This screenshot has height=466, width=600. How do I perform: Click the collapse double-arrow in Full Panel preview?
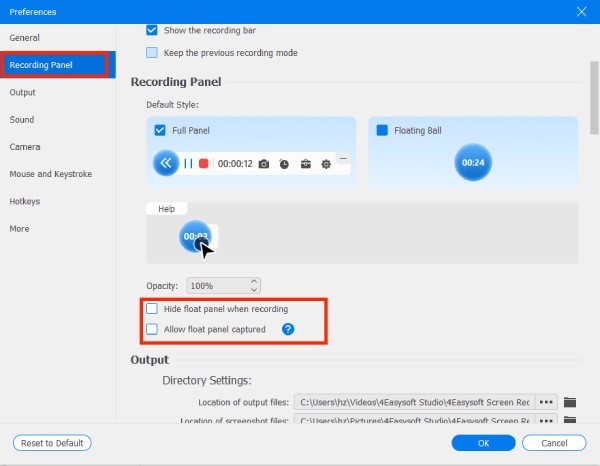pos(166,163)
